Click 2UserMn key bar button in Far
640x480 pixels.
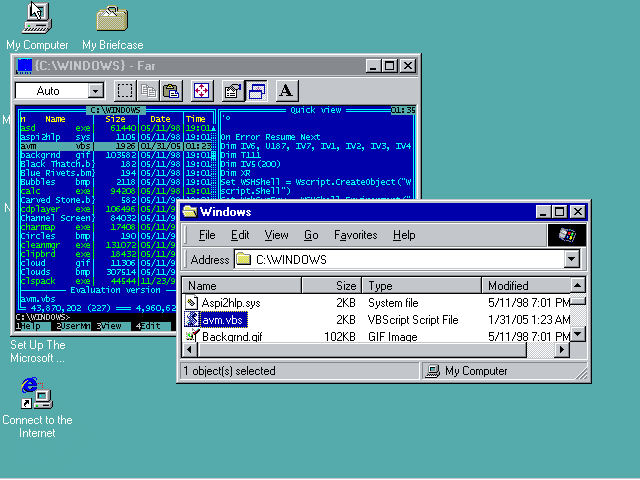(73, 326)
